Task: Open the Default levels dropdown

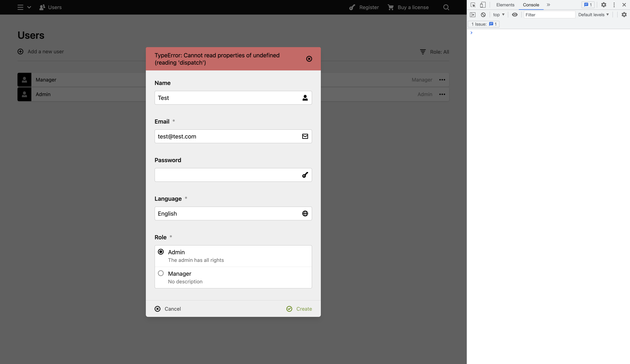Action: click(594, 15)
